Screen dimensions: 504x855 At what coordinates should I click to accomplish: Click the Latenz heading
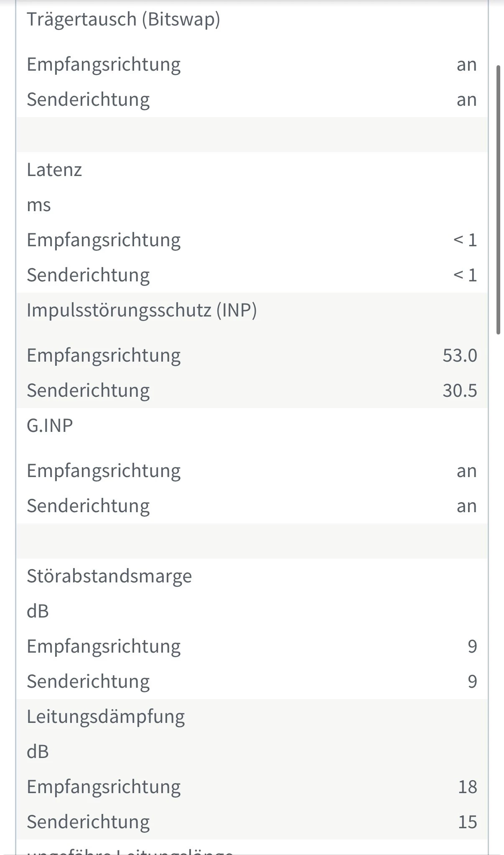click(54, 170)
